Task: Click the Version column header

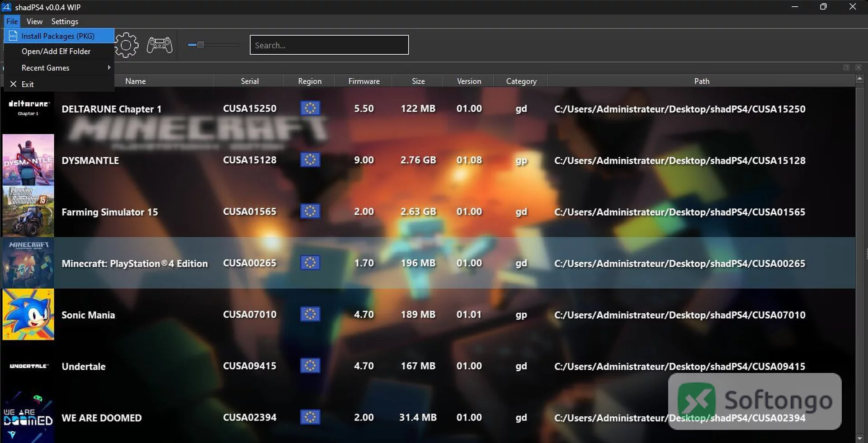Action: pyautogui.click(x=469, y=81)
